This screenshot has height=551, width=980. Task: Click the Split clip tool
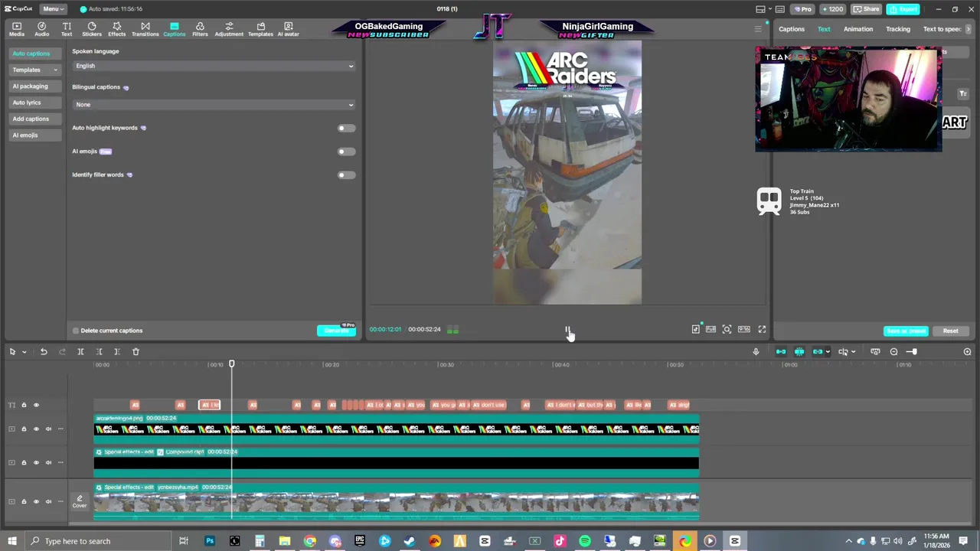(80, 351)
